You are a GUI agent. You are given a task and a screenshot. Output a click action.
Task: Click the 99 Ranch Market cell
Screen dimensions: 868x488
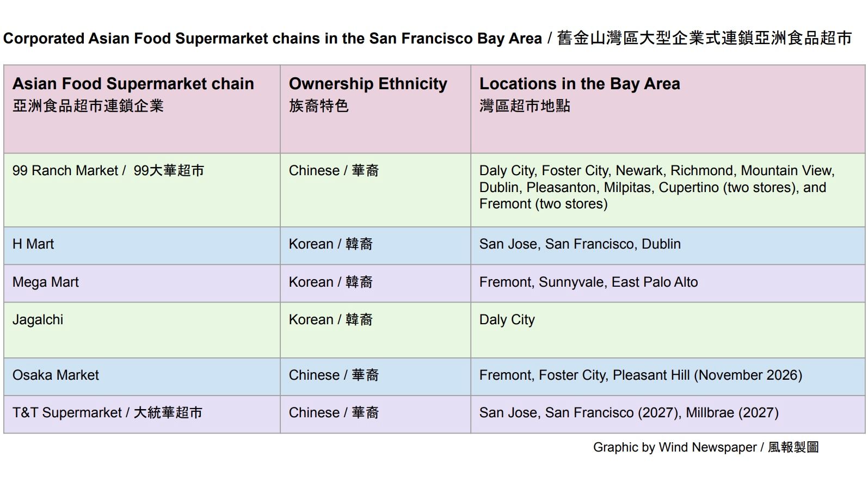click(142, 190)
